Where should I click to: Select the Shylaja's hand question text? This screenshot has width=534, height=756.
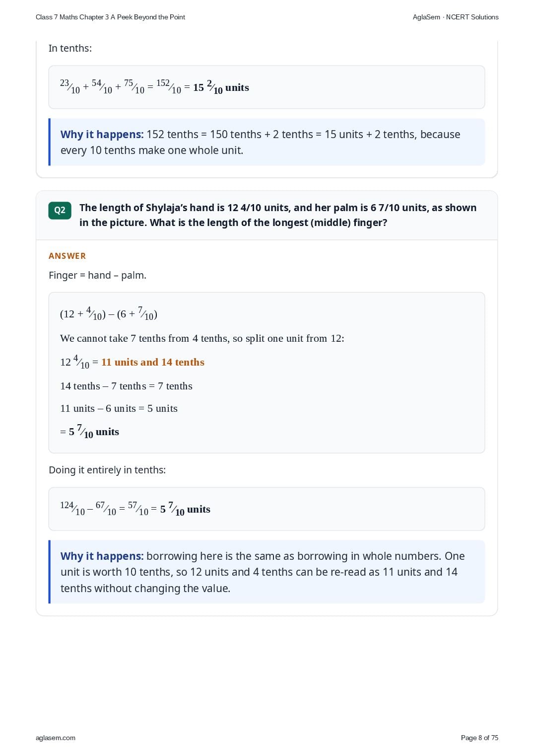point(278,215)
